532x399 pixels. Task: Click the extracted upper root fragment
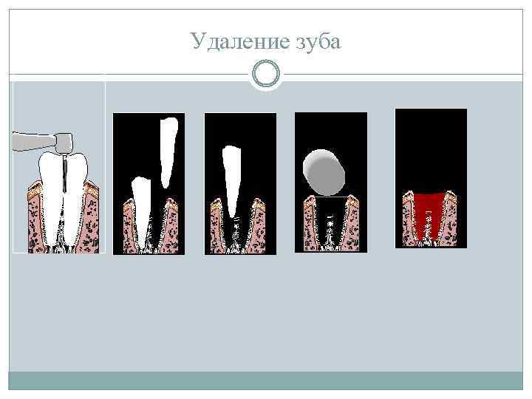click(x=168, y=152)
